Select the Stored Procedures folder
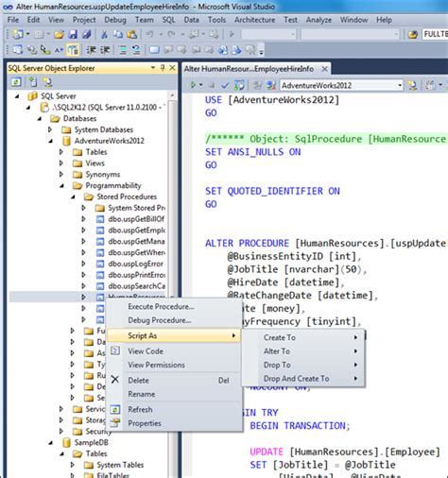The width and height of the screenshot is (448, 478). pyautogui.click(x=127, y=196)
